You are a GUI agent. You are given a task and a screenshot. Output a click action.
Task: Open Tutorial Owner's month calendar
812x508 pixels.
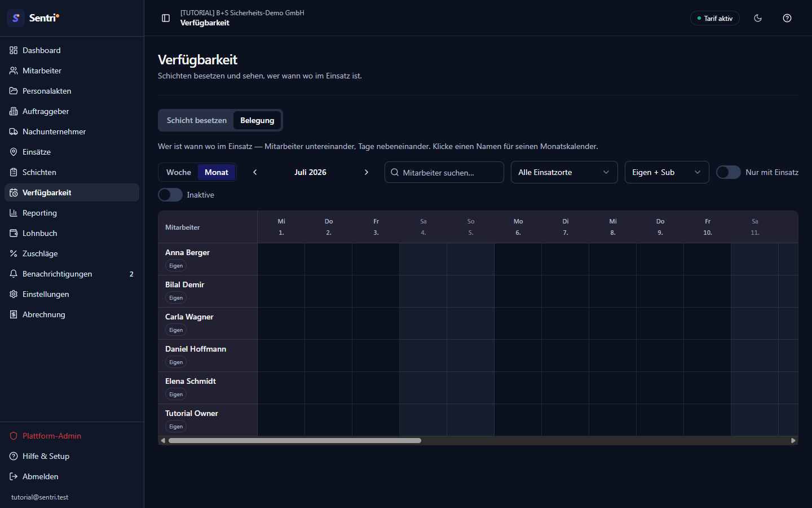pos(191,413)
